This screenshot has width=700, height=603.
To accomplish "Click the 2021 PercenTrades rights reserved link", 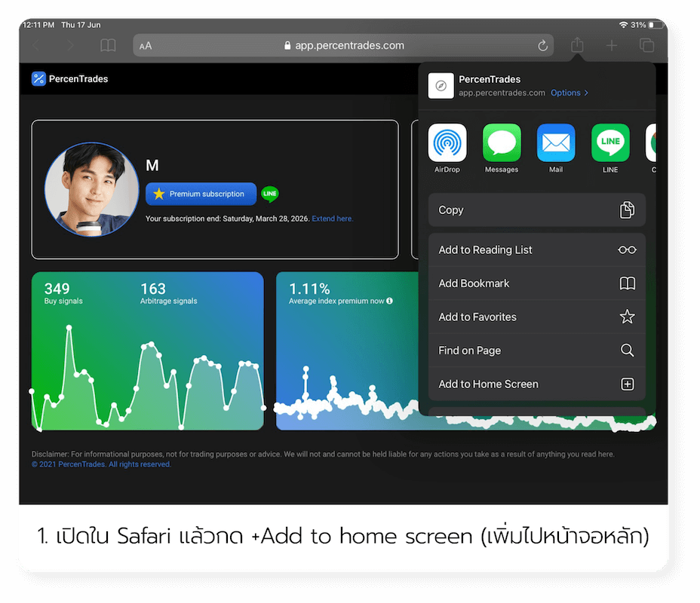I will click(x=101, y=464).
